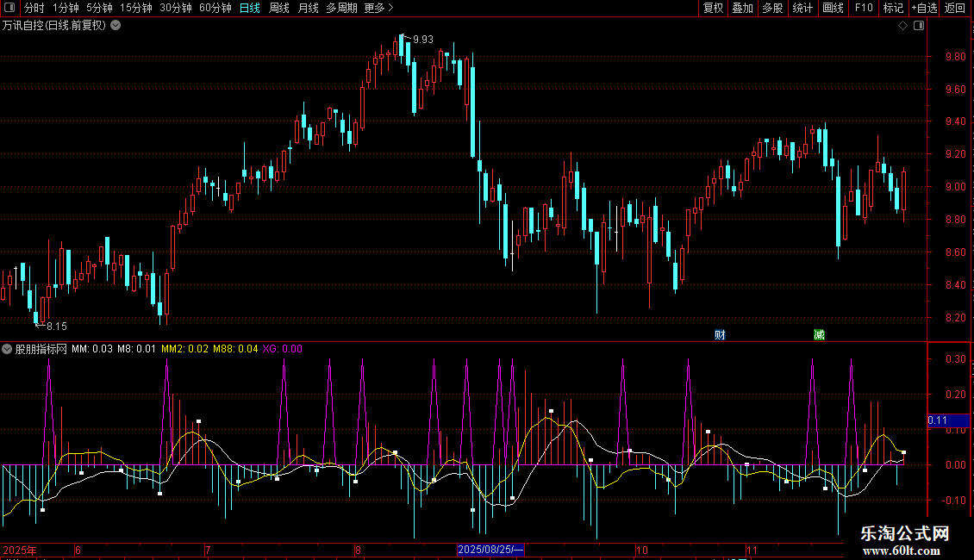Viewport: 974px width, 560px height.
Task: Click month 10 on the timeline
Action: (641, 550)
